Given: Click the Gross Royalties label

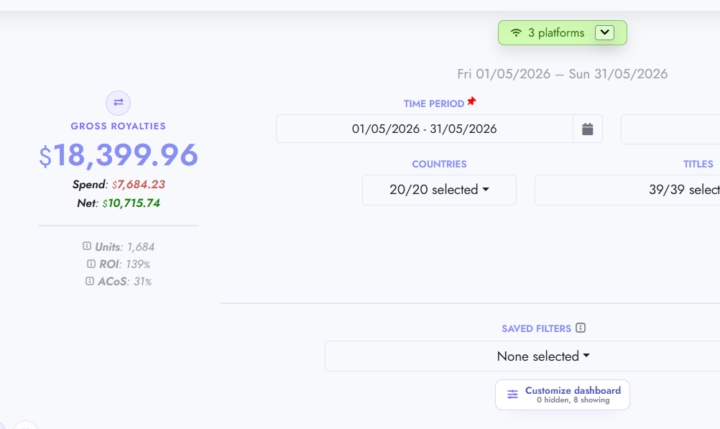Looking at the screenshot, I should pyautogui.click(x=118, y=126).
